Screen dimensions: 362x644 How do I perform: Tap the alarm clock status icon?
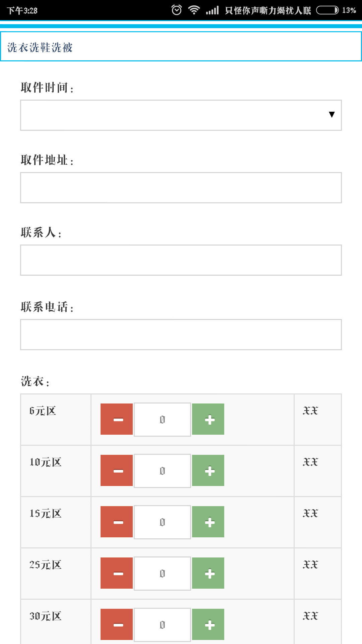(x=177, y=10)
